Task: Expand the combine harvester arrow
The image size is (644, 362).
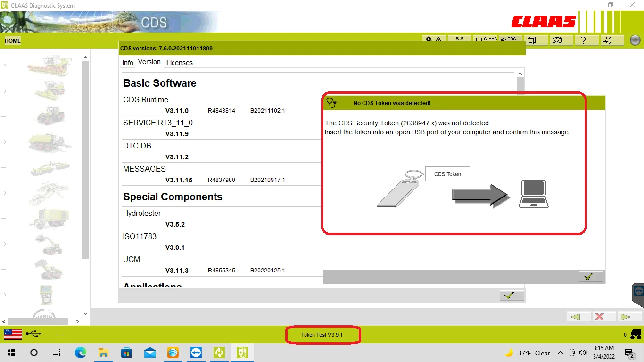Action: tap(4, 66)
